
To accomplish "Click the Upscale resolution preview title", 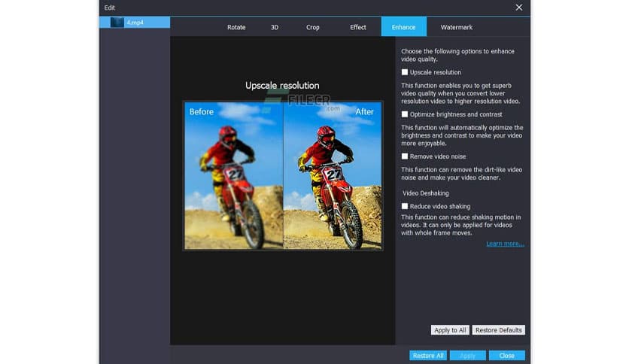I will [282, 86].
